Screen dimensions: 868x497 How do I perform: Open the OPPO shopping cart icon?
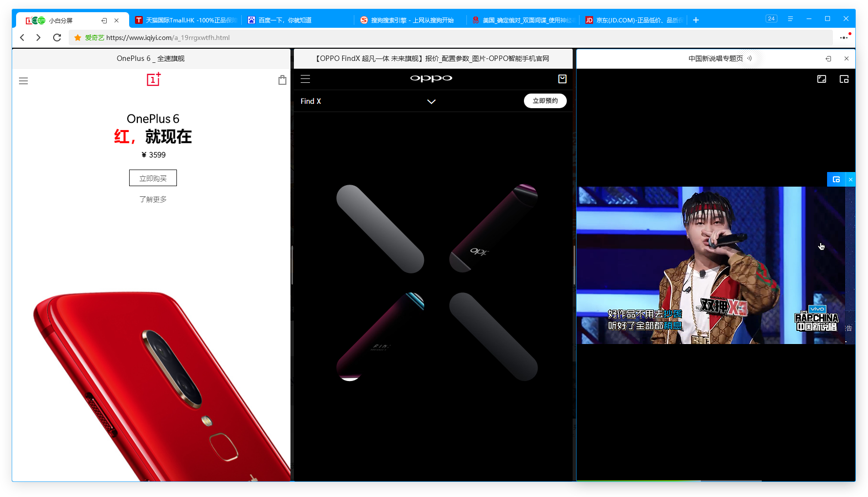pyautogui.click(x=562, y=79)
